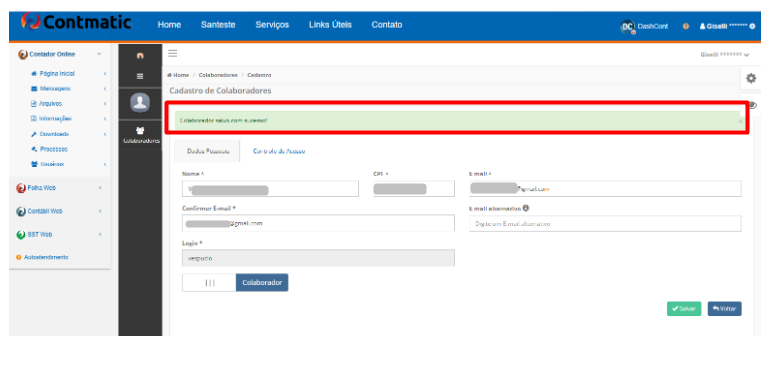
Task: Click the green Salvar button
Action: tap(684, 309)
